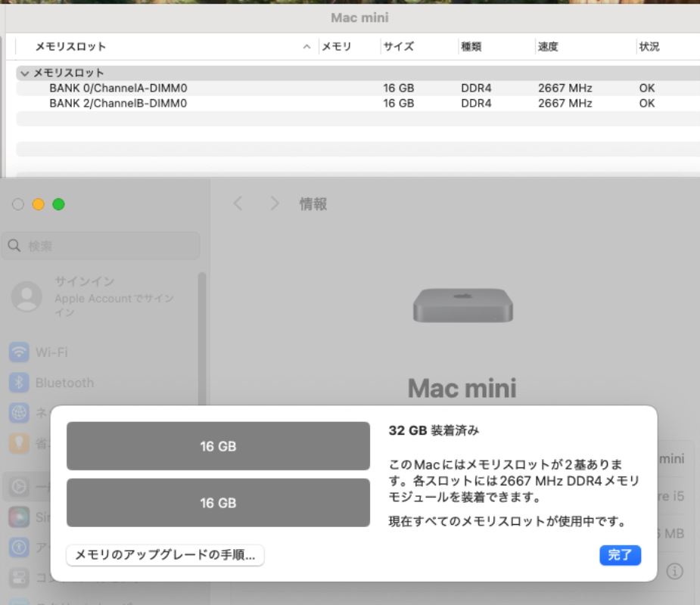Click the Mac mini title in System Information

pyautogui.click(x=359, y=17)
